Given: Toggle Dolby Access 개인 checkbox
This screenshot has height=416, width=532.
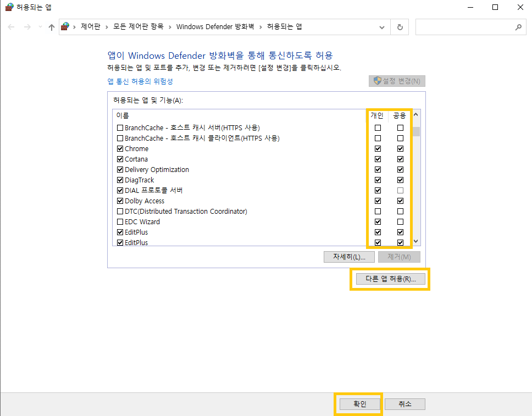Looking at the screenshot, I should tap(378, 201).
